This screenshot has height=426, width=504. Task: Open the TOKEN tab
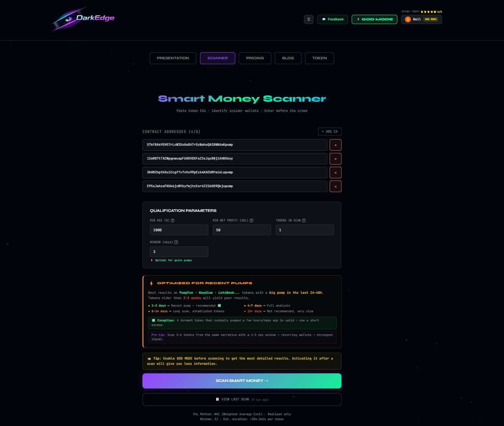point(319,58)
